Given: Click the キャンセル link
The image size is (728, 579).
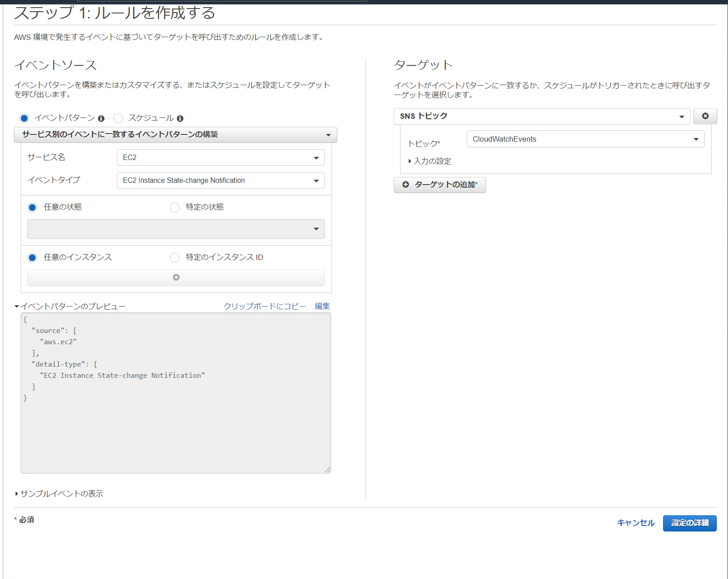Looking at the screenshot, I should [x=636, y=523].
